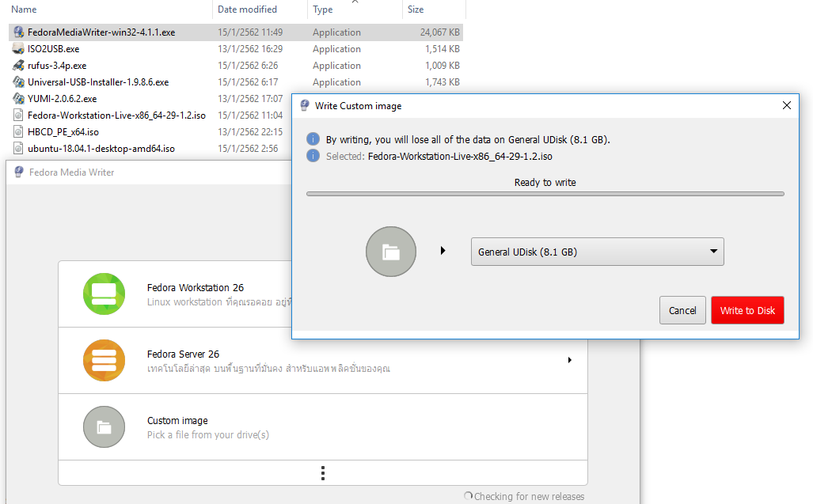The image size is (813, 504).
Task: Sort files by Name column header
Action: [x=24, y=9]
